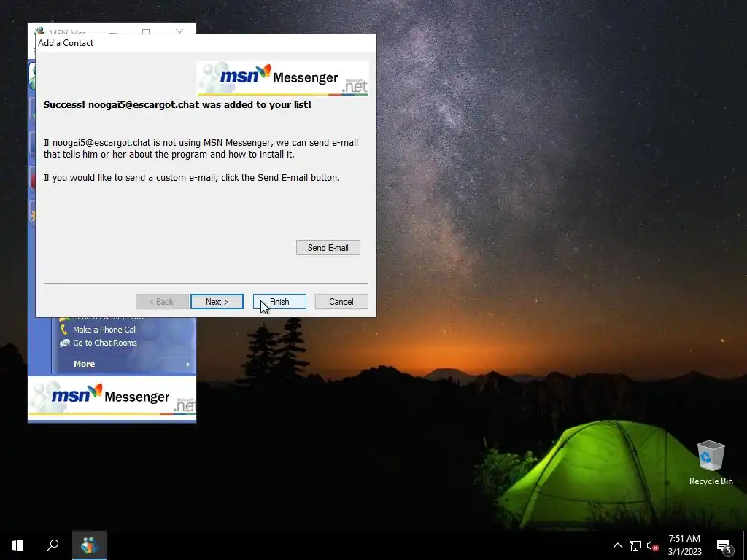Open Go to Chat Rooms link
The image size is (747, 560).
[x=105, y=343]
